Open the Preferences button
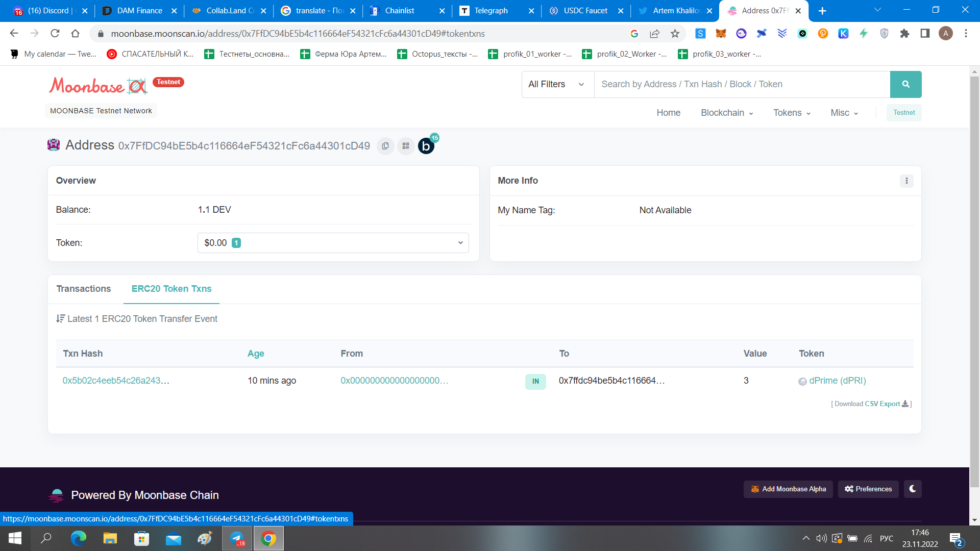Image resolution: width=980 pixels, height=551 pixels. click(x=868, y=489)
